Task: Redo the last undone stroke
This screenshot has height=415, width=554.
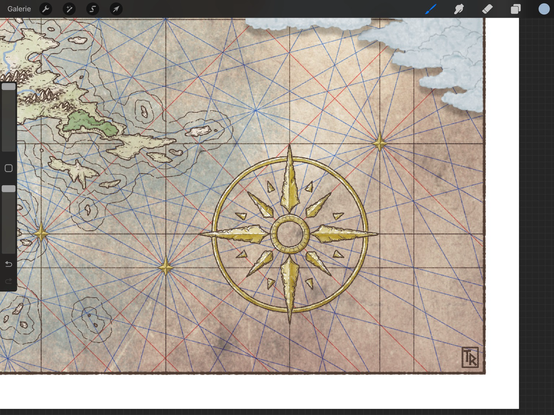Action: click(x=8, y=281)
